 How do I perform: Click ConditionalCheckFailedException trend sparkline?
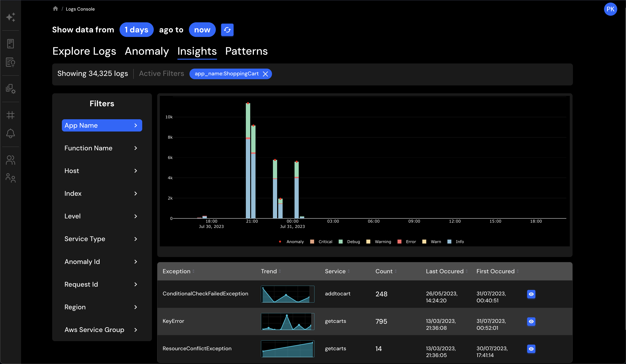[x=288, y=294]
